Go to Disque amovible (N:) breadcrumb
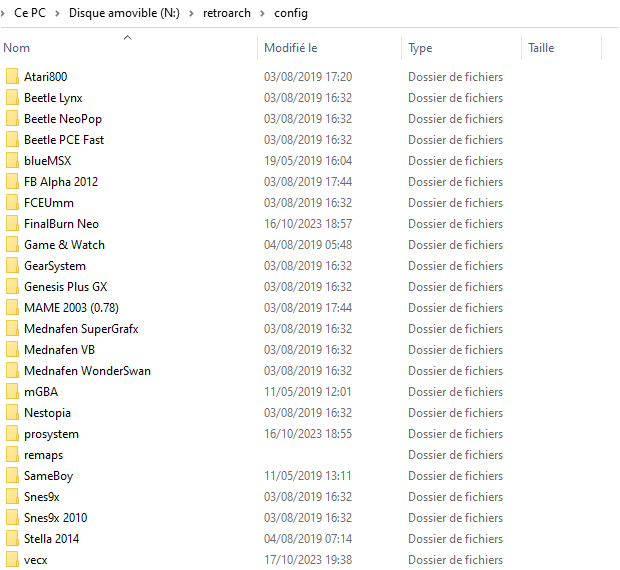This screenshot has height=570, width=620. [124, 13]
